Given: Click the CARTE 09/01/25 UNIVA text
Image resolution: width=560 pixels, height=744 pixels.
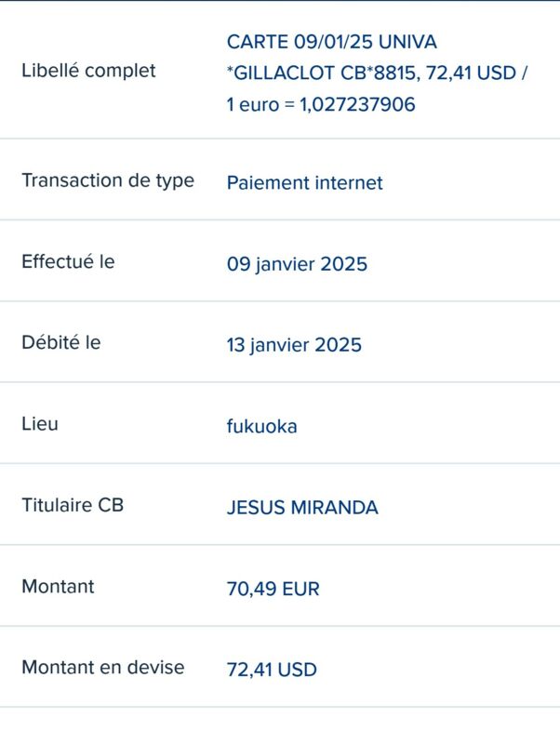Looking at the screenshot, I should [331, 42].
